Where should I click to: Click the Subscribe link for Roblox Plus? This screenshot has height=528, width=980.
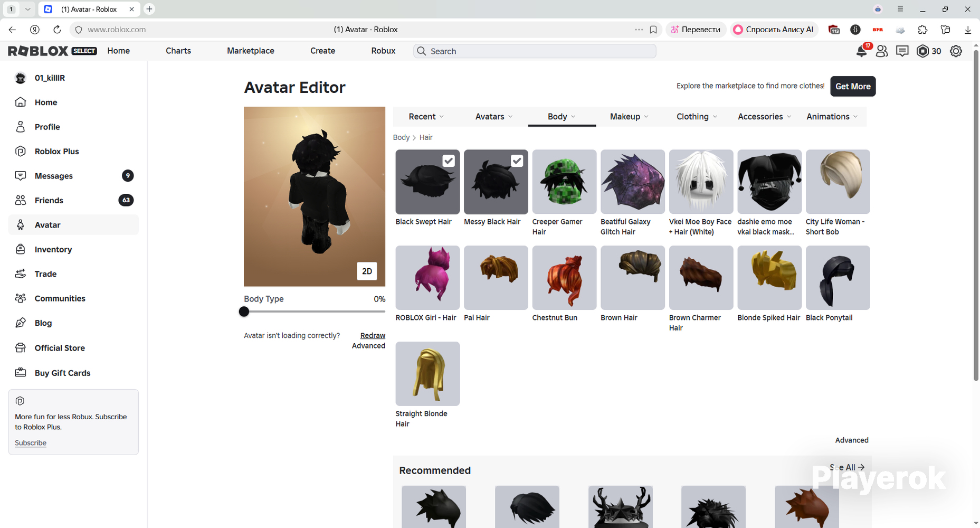[31, 443]
